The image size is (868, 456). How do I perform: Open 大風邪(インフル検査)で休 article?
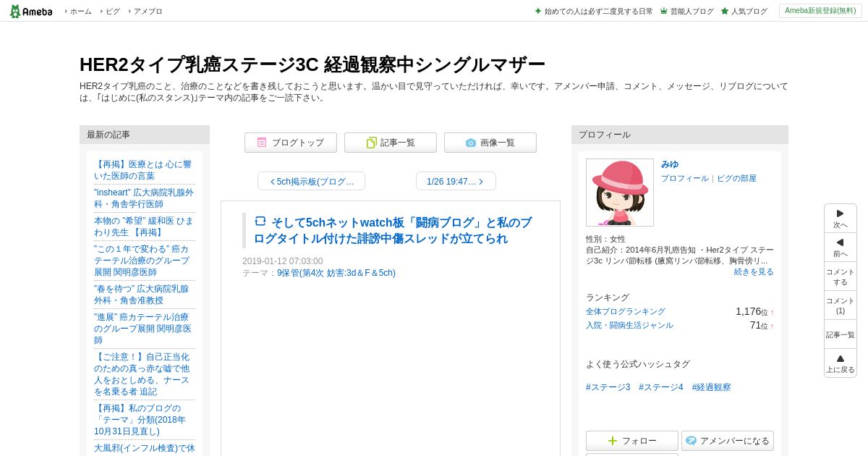144,448
